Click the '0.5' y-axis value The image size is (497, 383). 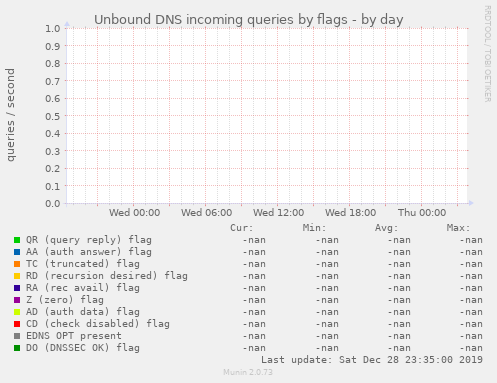(53, 116)
